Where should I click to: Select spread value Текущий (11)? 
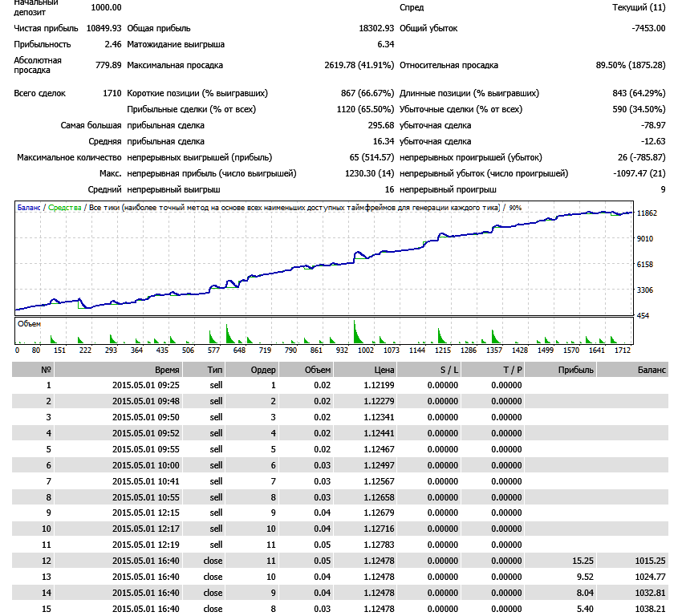click(639, 7)
